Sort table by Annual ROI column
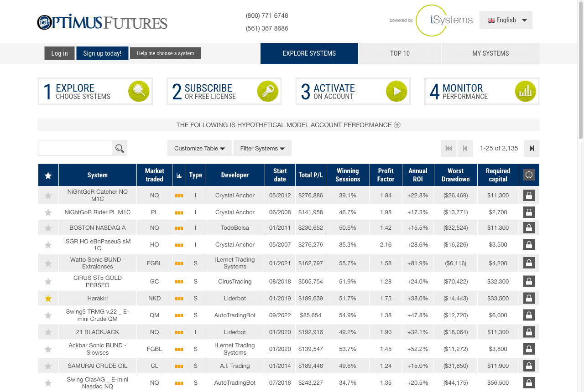 tap(418, 175)
